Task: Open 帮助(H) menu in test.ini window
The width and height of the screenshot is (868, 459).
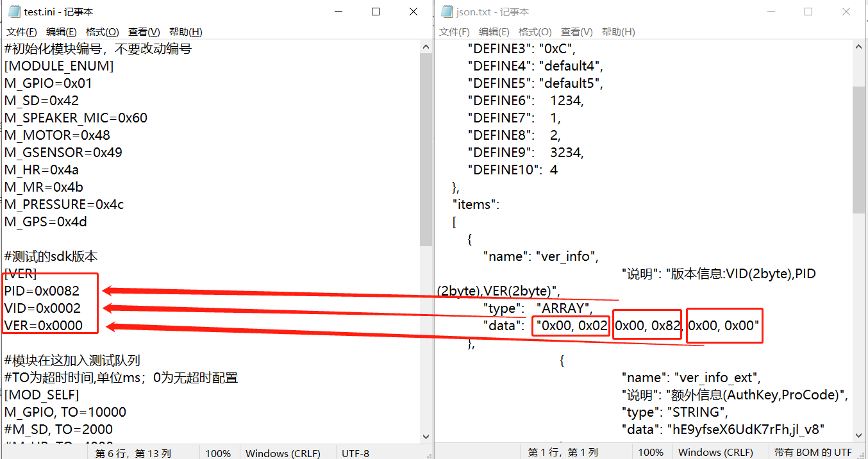Action: click(186, 32)
